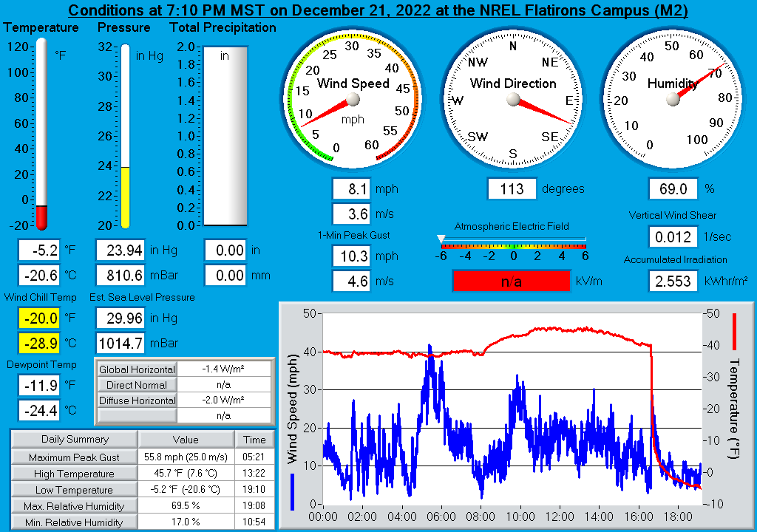757x532 pixels.
Task: Click the Max. Relative Humidity row label
Action: [x=75, y=506]
